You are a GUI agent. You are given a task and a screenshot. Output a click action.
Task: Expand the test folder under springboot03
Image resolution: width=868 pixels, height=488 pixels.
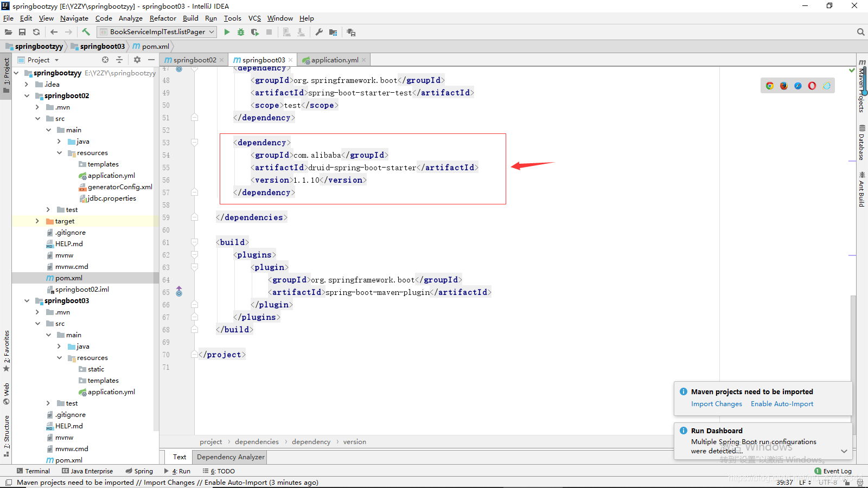pos(48,403)
